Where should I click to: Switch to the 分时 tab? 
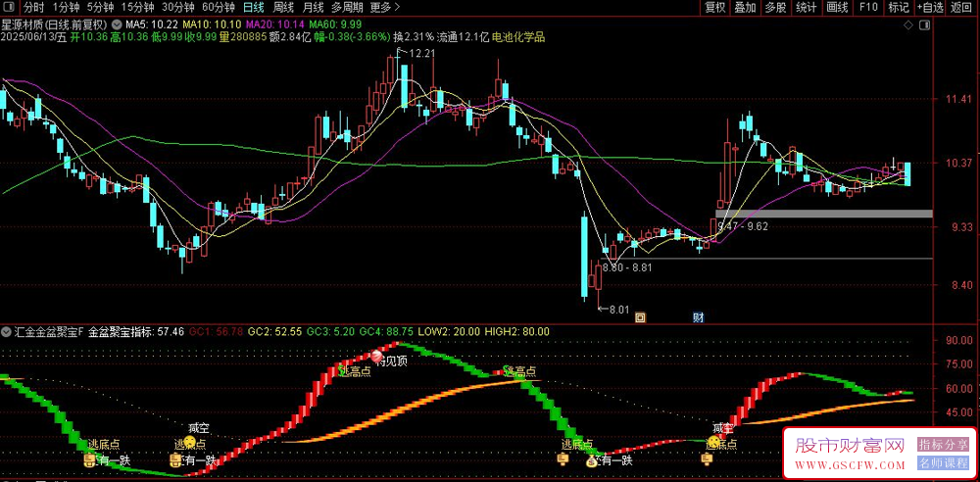[34, 8]
